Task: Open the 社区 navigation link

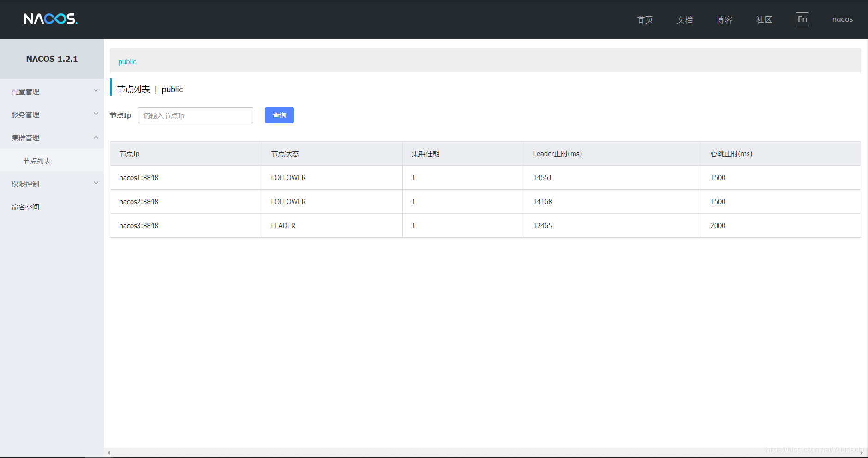Action: [x=764, y=20]
